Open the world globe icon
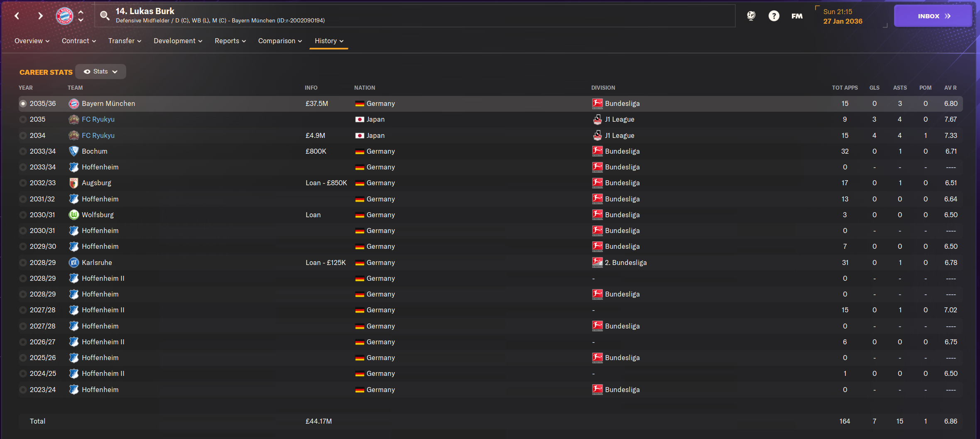 [x=751, y=16]
